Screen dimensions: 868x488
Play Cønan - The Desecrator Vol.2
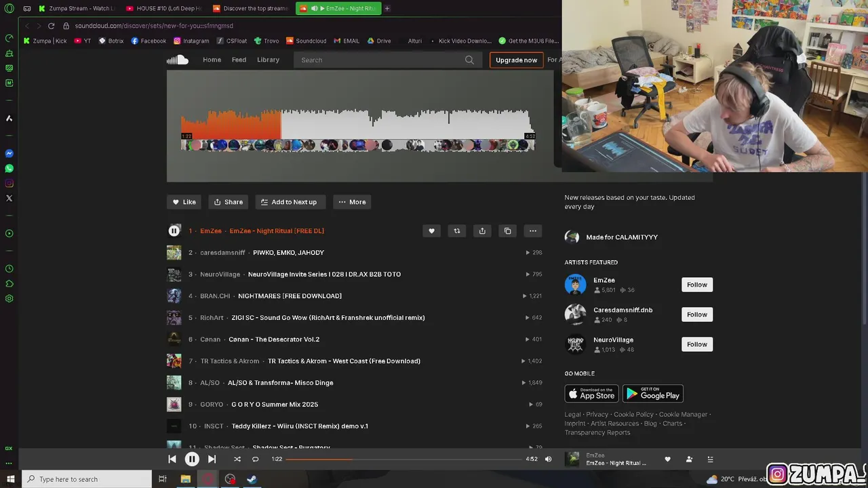(274, 340)
